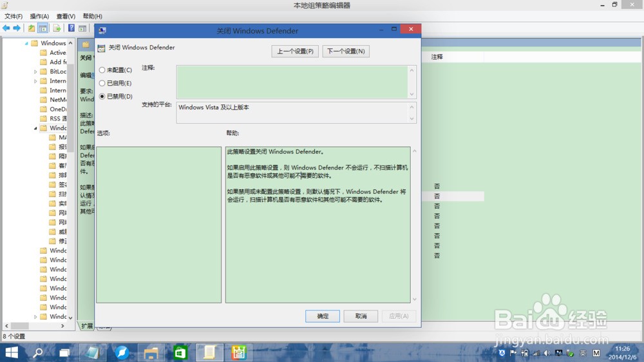Open the 操作(A) menu
Viewport: 644px width, 362px height.
tap(39, 16)
